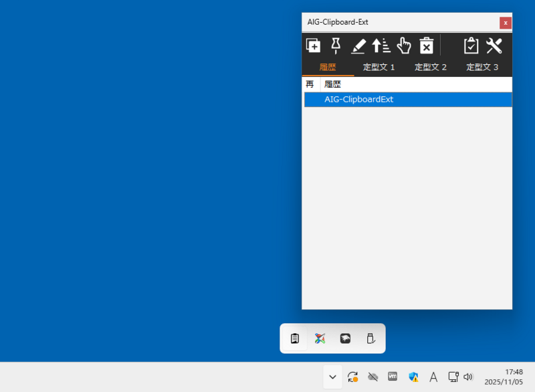The image size is (535, 392).
Task: Switch to the 定型文 2 tab
Action: point(431,67)
